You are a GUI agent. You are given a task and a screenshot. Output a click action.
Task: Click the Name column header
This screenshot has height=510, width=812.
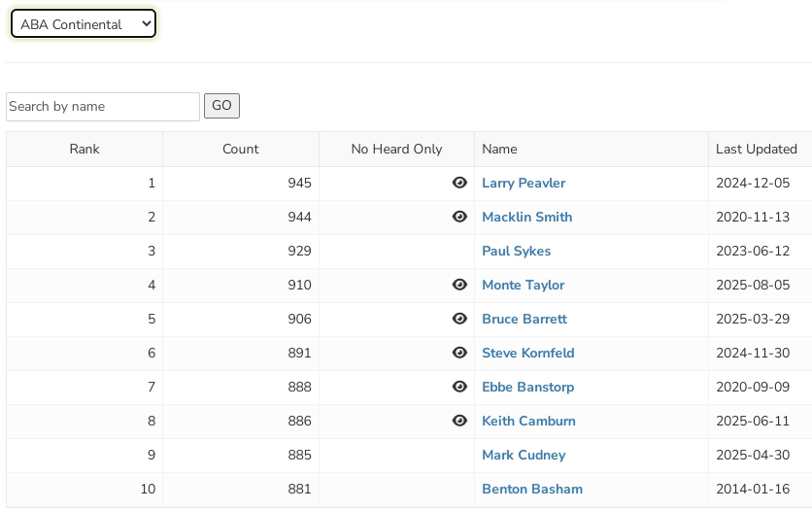pos(499,149)
